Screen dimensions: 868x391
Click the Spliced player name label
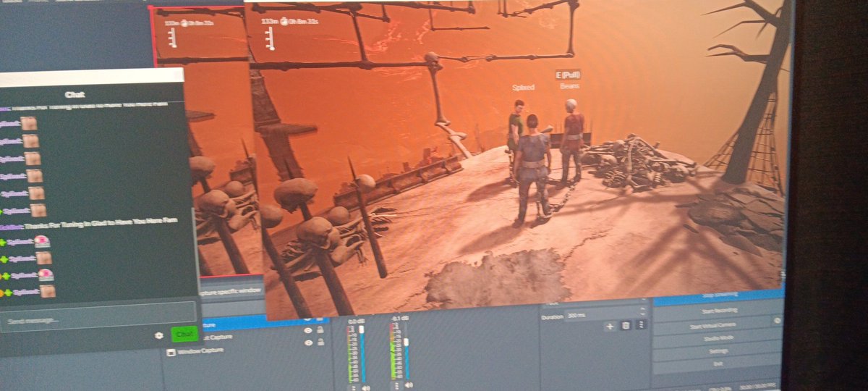coord(523,88)
